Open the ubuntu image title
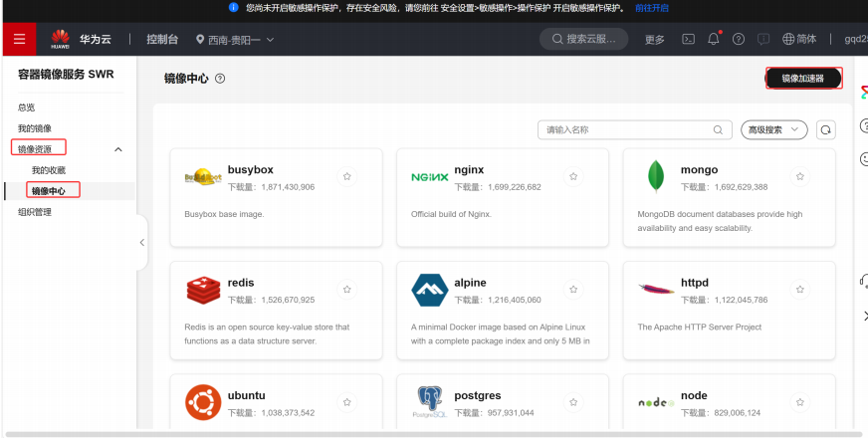868x438 pixels. tap(246, 395)
